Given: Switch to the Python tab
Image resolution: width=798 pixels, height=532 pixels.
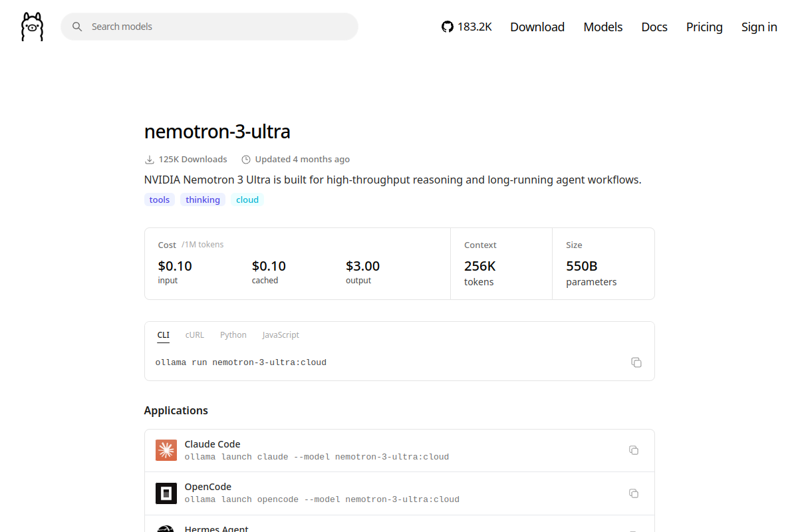Looking at the screenshot, I should 233,335.
